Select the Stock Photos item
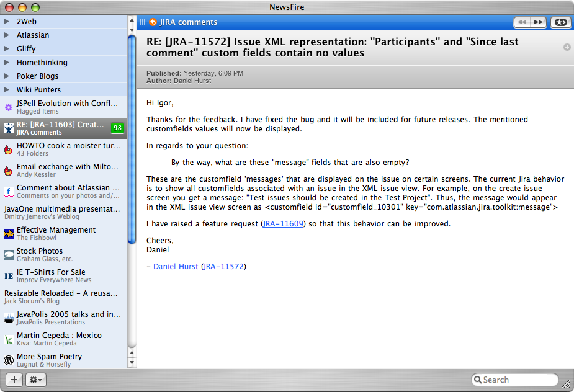 click(x=64, y=255)
